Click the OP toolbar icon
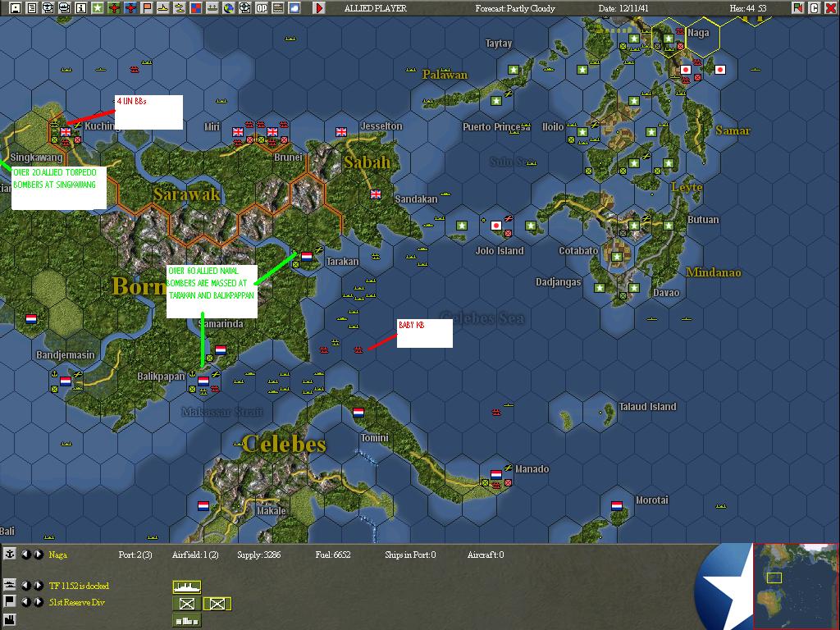 (262, 7)
